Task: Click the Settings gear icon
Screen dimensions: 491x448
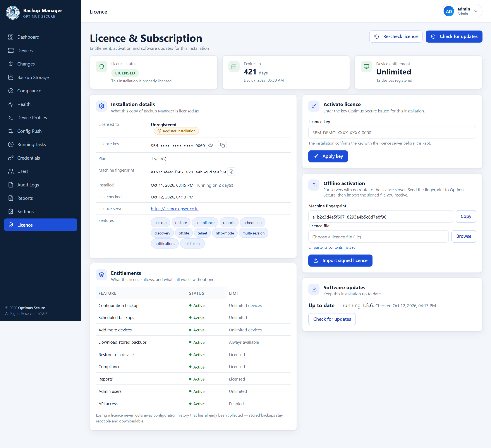Action: (11, 212)
